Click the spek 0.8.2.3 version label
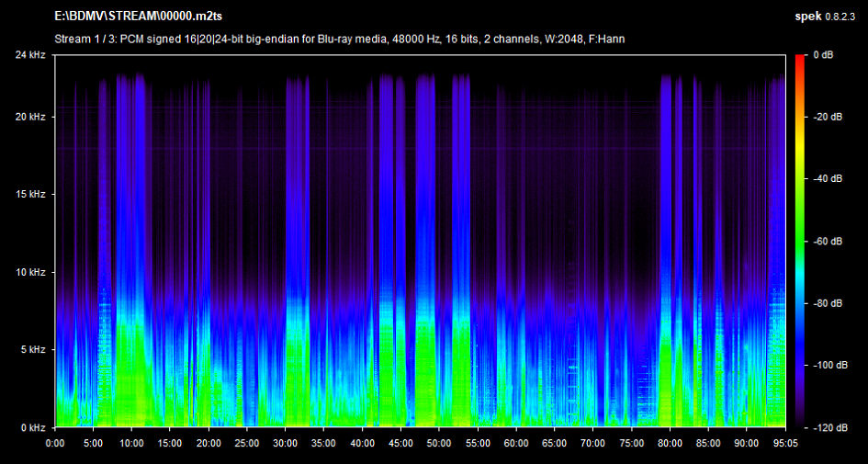 (826, 16)
